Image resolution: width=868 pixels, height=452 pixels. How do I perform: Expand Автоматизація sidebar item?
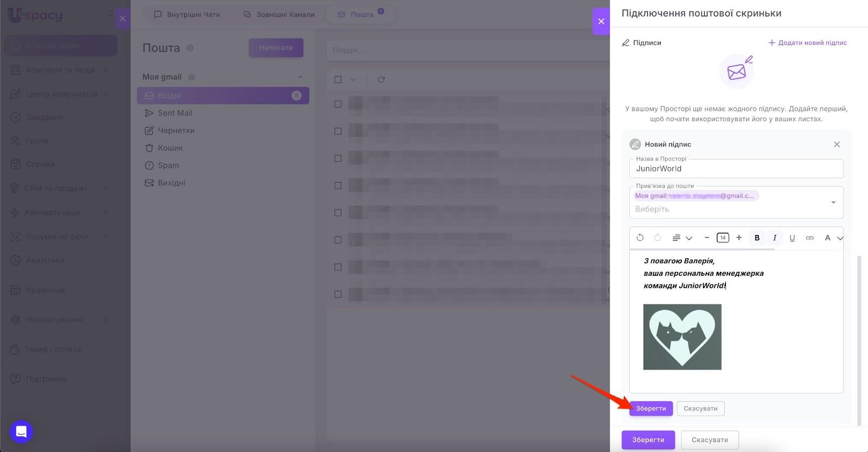[x=61, y=212]
